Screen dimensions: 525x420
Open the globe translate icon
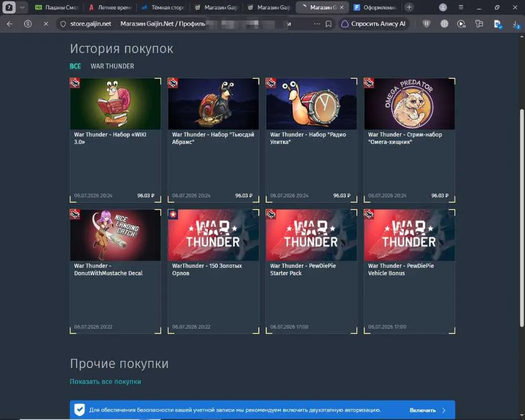[444, 24]
